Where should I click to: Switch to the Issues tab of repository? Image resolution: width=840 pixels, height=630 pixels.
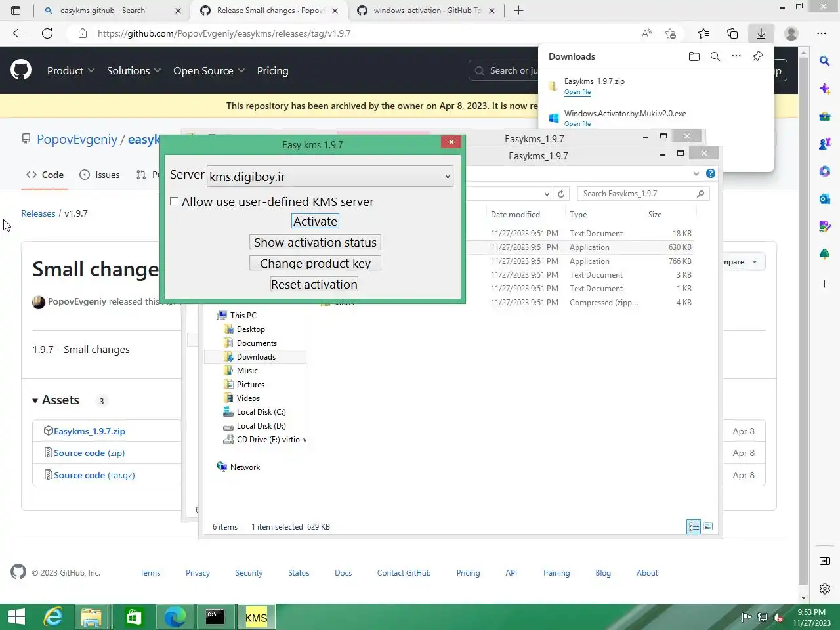click(x=100, y=175)
